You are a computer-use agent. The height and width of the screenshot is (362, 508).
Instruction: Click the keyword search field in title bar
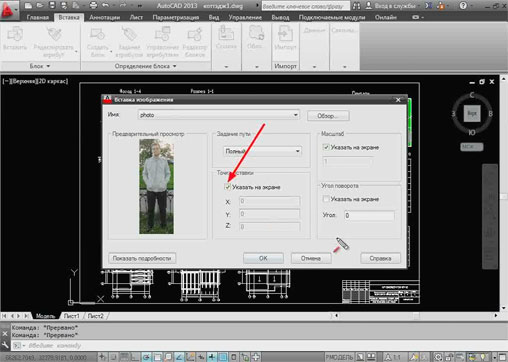click(x=305, y=6)
